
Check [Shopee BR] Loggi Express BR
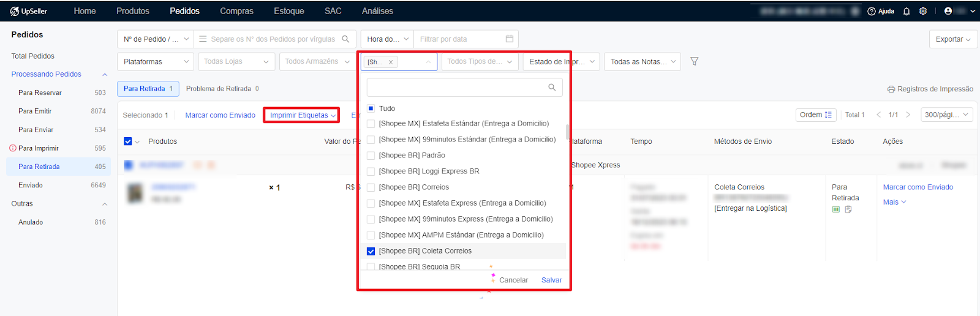pos(371,171)
